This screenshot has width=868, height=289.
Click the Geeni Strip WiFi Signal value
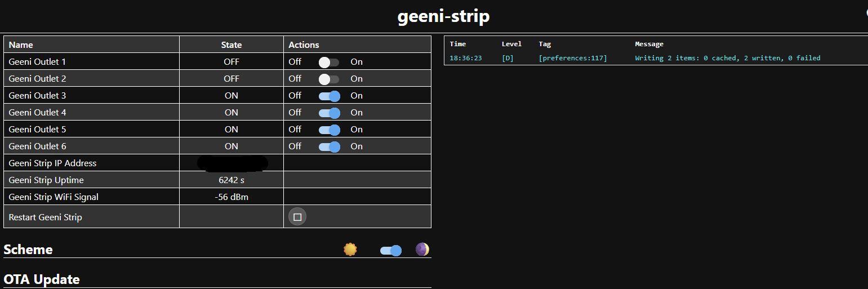232,197
